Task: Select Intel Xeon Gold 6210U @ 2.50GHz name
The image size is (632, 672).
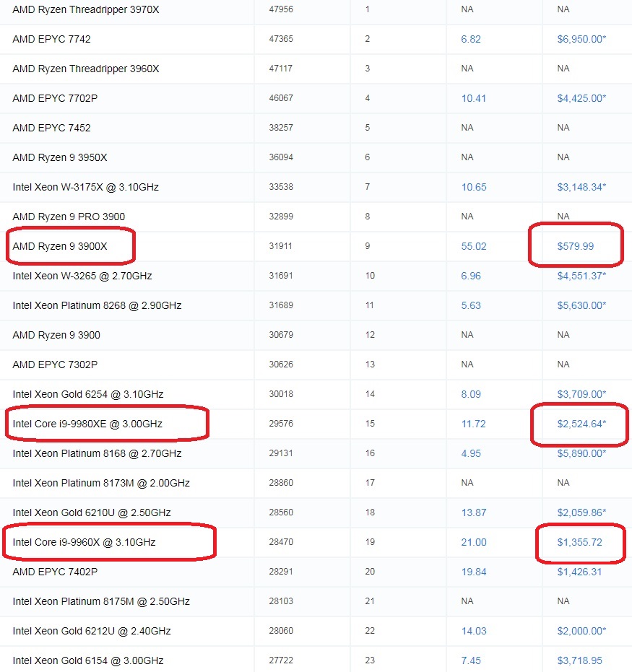Action: tap(92, 512)
